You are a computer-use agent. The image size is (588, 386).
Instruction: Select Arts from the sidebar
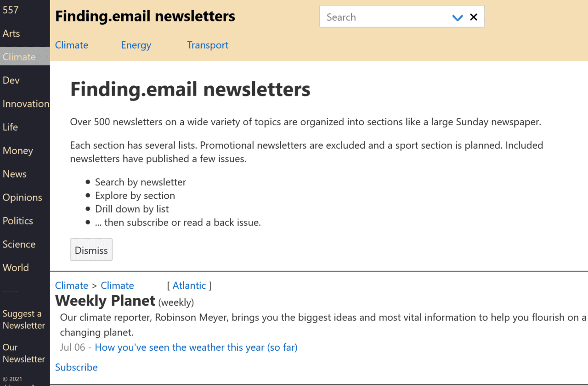[11, 33]
